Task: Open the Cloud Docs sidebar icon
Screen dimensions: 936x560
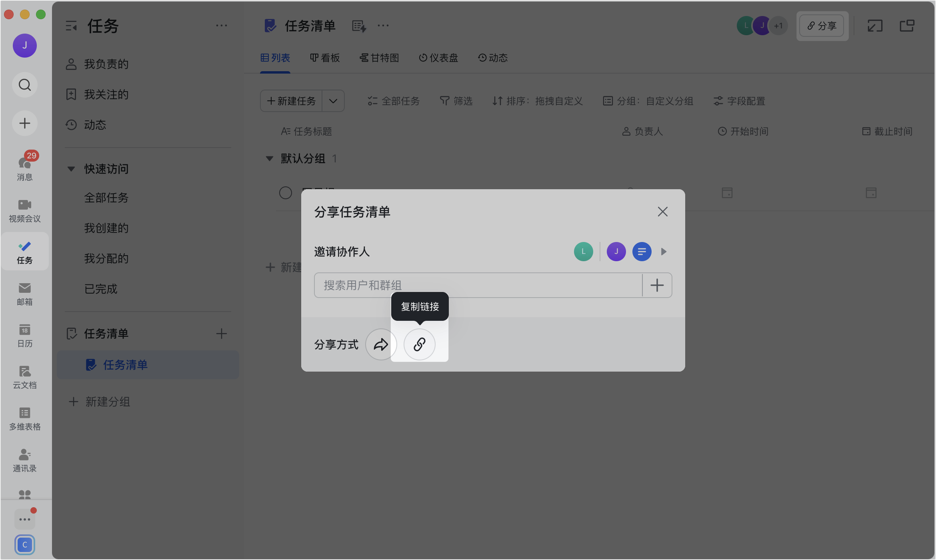Action: click(x=25, y=377)
